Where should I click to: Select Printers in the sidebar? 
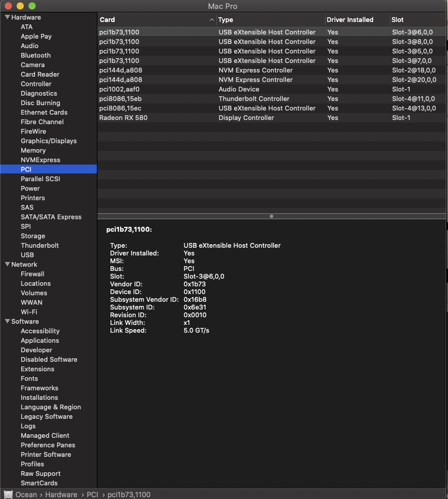(x=33, y=198)
